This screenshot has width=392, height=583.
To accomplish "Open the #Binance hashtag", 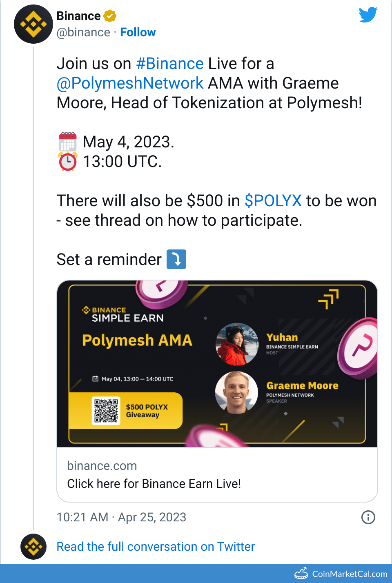I will 170,63.
